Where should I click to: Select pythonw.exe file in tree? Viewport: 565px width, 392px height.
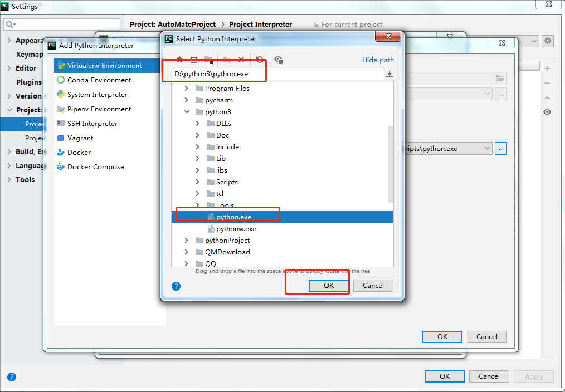(x=282, y=229)
